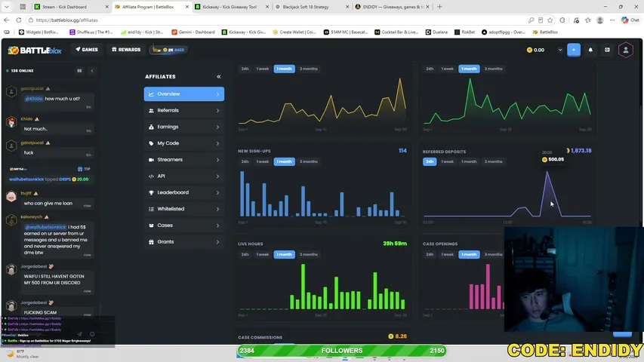
Task: Select 1 week range for Referred Deposits
Action: tap(447, 161)
